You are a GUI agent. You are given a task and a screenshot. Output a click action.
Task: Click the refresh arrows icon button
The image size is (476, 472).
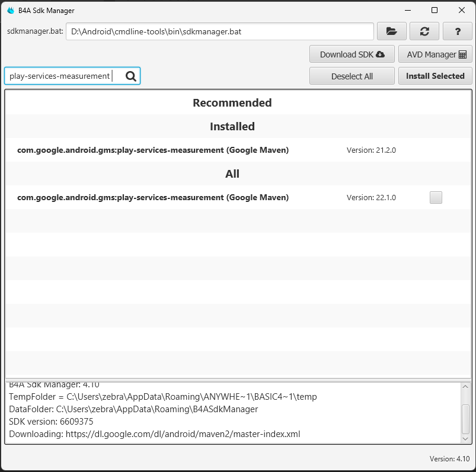[x=424, y=31]
